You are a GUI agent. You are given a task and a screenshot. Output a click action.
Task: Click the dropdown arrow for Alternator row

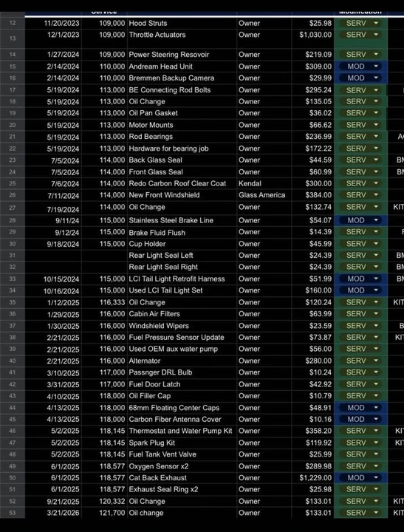tap(376, 361)
